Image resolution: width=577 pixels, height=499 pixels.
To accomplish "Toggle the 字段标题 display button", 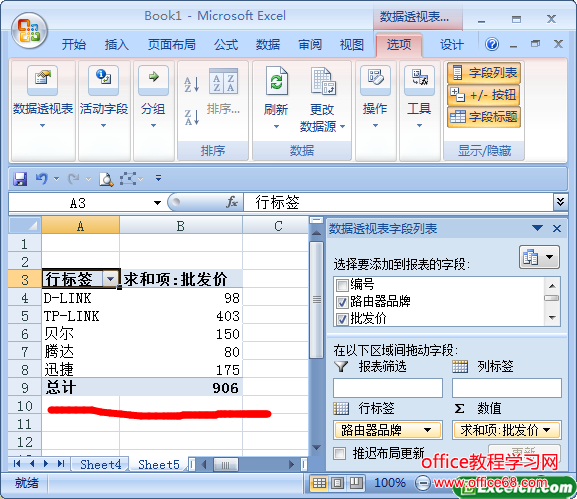I will coord(484,117).
